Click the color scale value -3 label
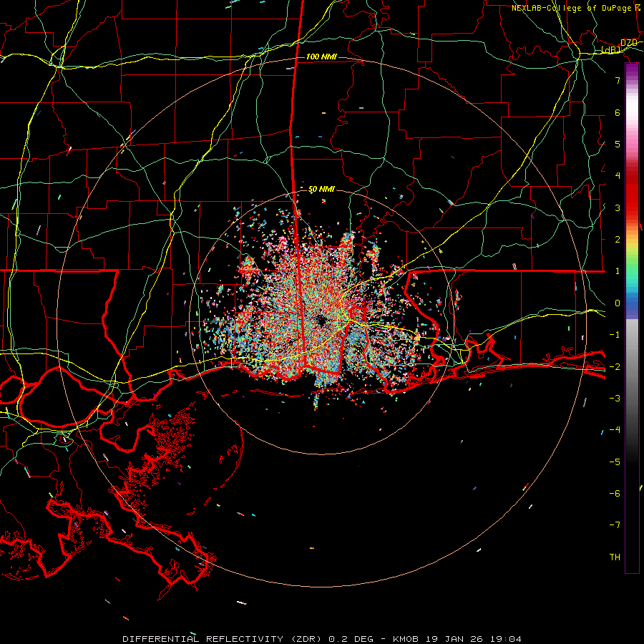This screenshot has width=644, height=644. tap(615, 399)
